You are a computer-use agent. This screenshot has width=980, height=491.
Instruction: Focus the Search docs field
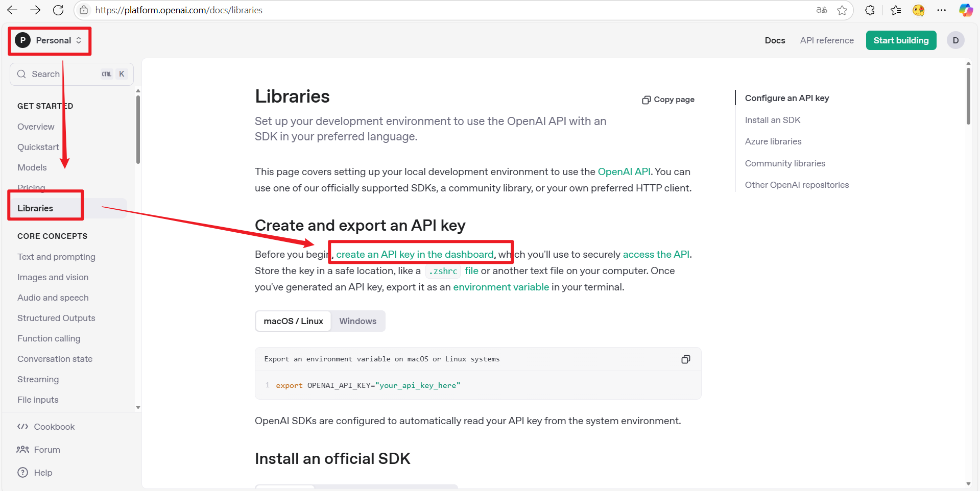[71, 74]
